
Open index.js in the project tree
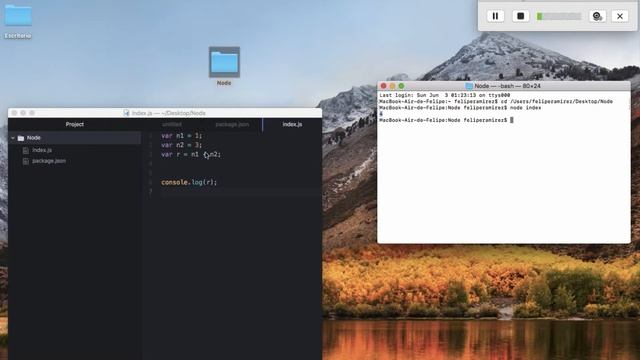[42, 150]
